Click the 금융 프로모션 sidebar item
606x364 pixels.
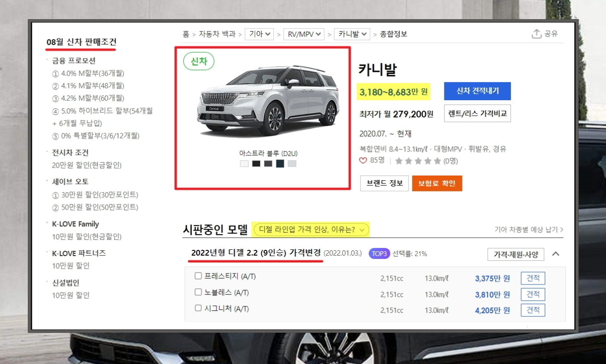pos(74,61)
